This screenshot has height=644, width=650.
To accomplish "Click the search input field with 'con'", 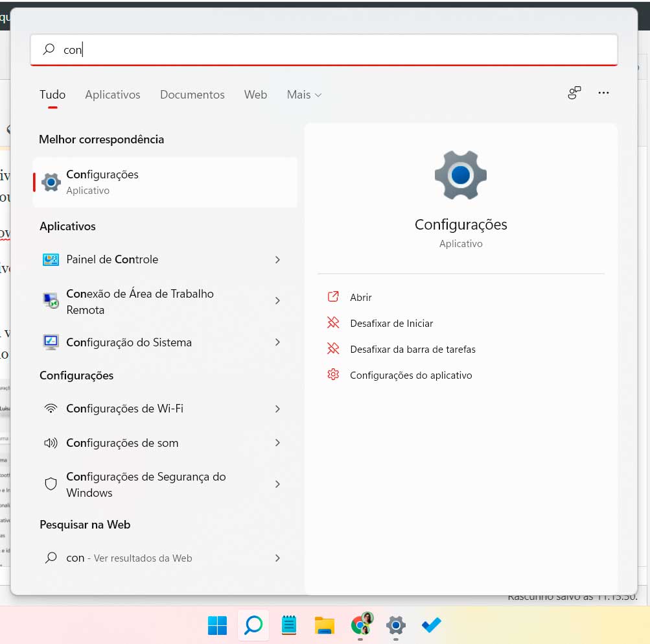I will 324,49.
